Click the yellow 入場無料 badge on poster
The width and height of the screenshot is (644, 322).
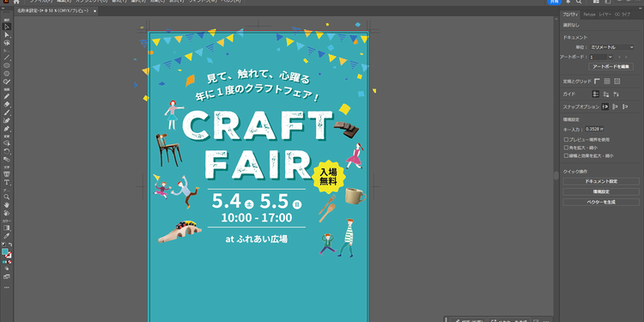[329, 177]
